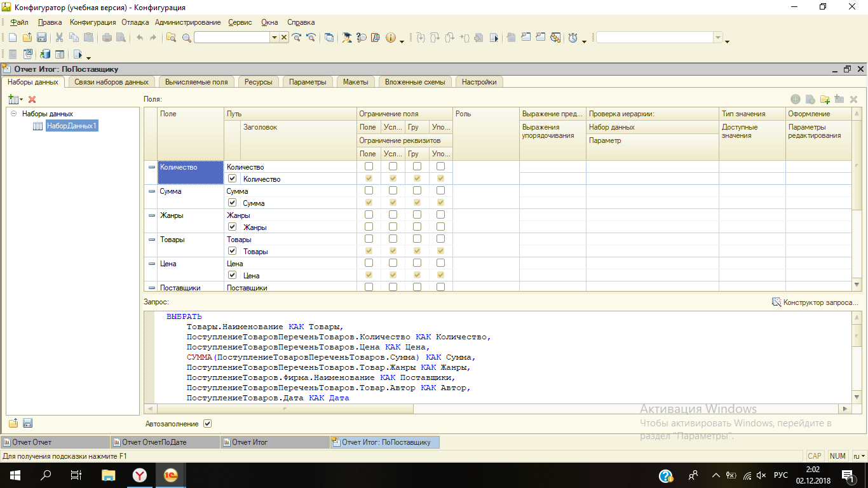
Task: Create a new document via toolbar icon
Action: [12, 37]
